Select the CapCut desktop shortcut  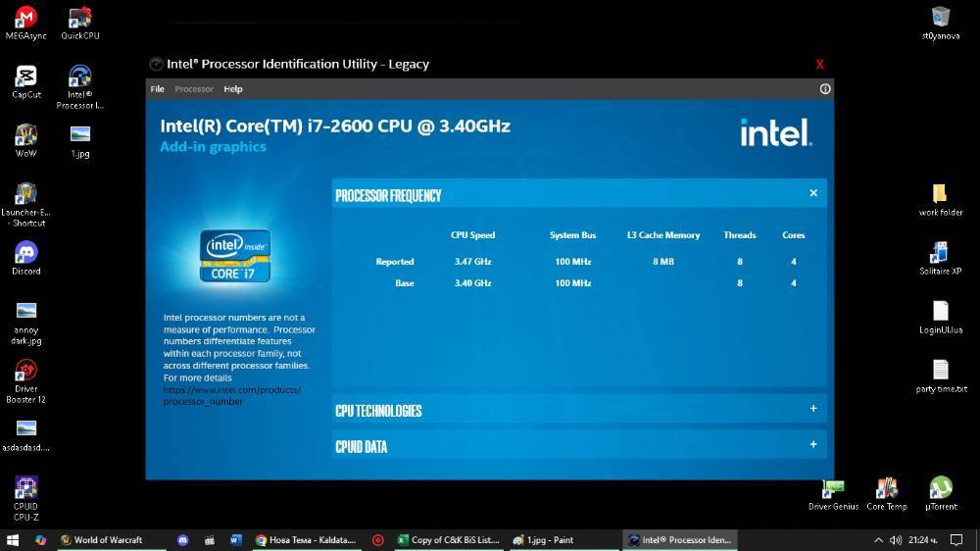pyautogui.click(x=25, y=82)
